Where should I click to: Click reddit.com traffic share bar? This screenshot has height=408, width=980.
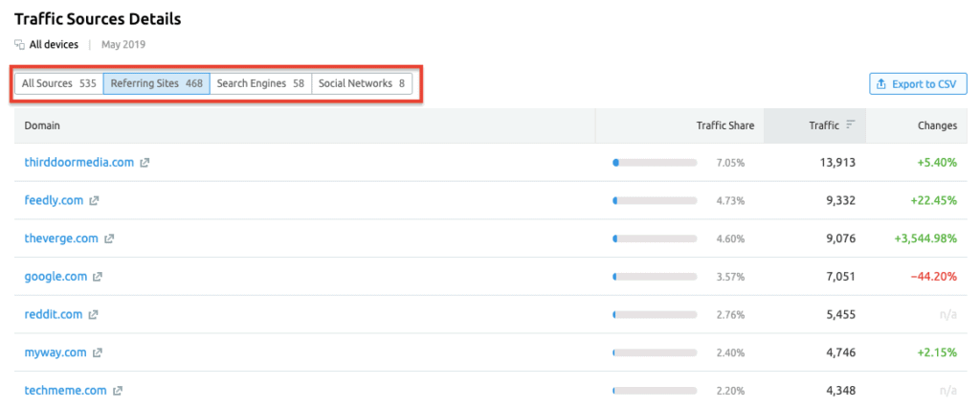655,315
